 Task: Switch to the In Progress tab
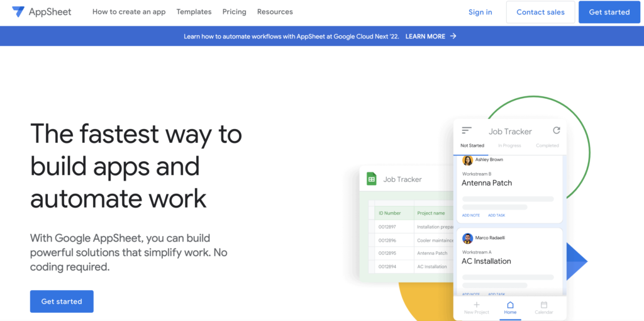[x=509, y=145]
